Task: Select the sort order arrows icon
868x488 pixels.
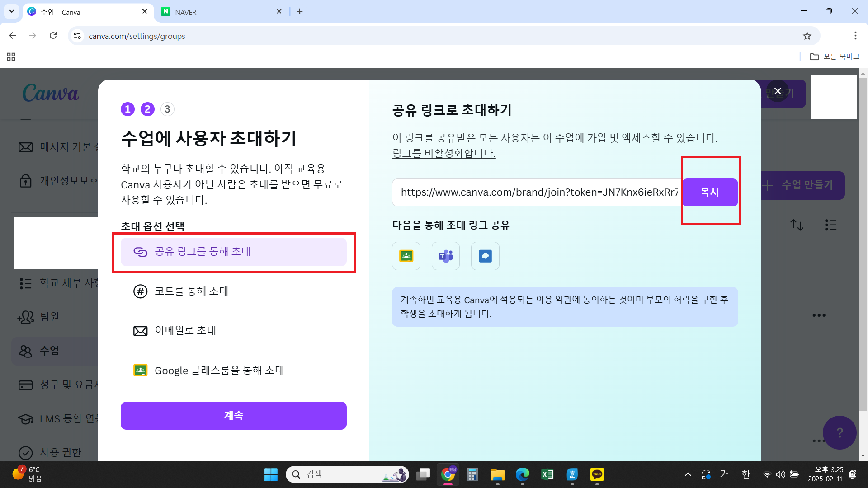Action: (x=797, y=225)
